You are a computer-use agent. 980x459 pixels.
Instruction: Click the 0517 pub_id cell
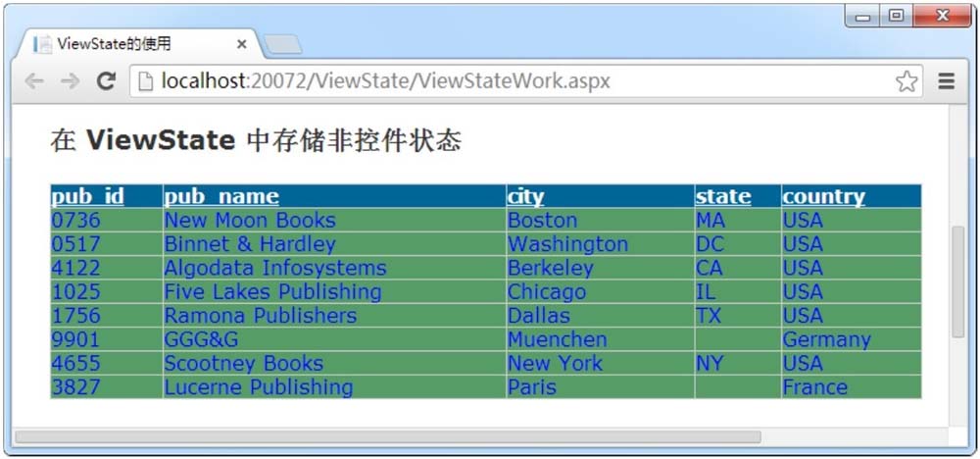[x=106, y=244]
